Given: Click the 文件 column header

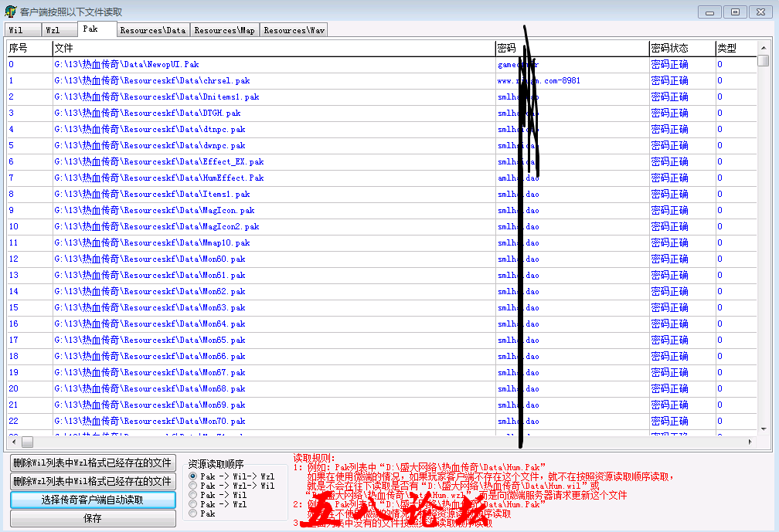Looking at the screenshot, I should [x=274, y=48].
